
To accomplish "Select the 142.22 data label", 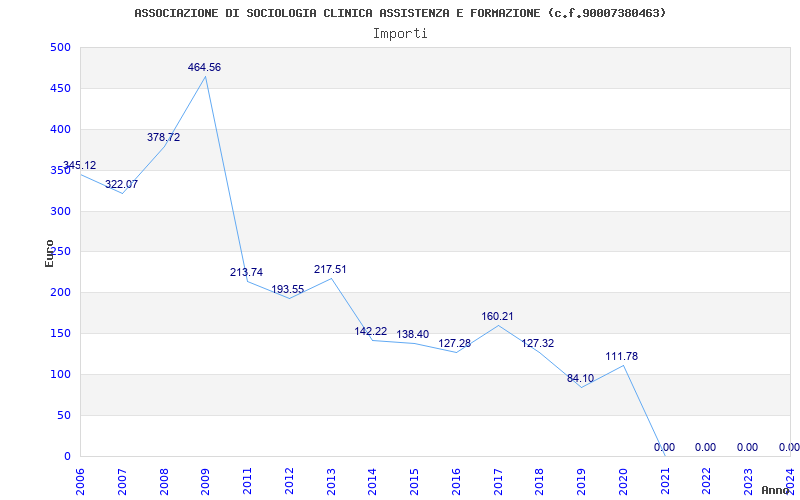I will point(371,332).
